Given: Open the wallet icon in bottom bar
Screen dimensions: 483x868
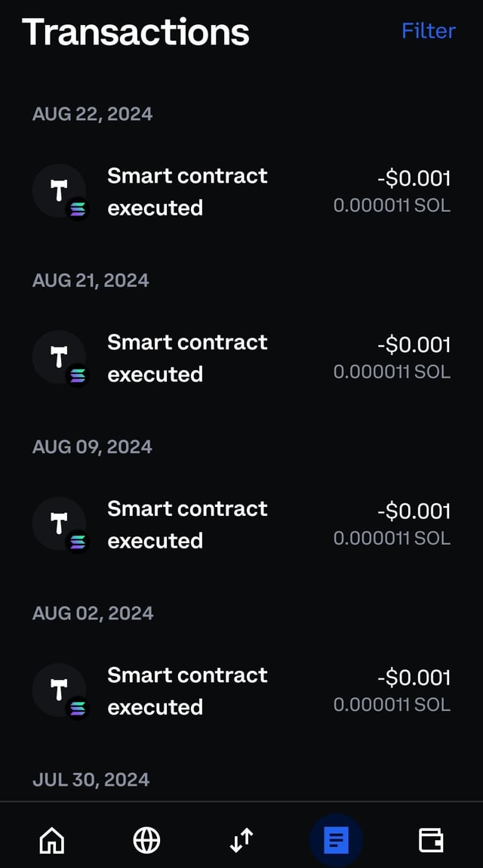Looking at the screenshot, I should (x=430, y=839).
